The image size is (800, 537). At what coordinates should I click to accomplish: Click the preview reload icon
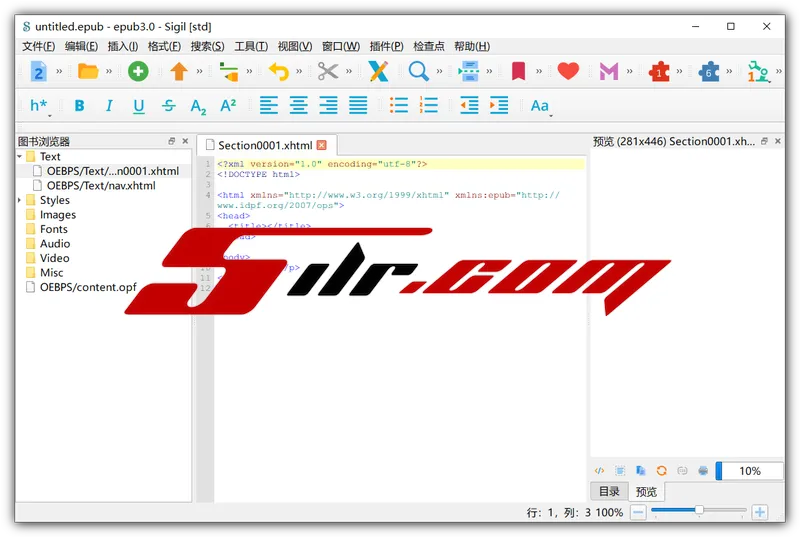[x=662, y=471]
